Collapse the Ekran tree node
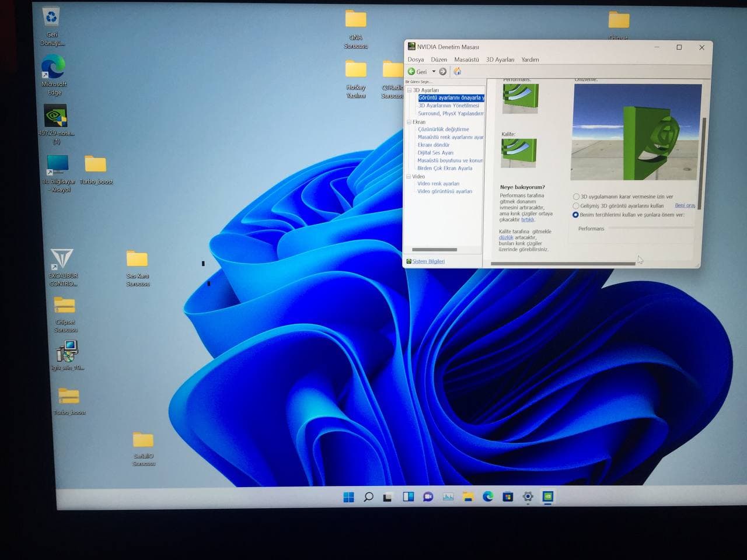The image size is (747, 560). pyautogui.click(x=409, y=122)
